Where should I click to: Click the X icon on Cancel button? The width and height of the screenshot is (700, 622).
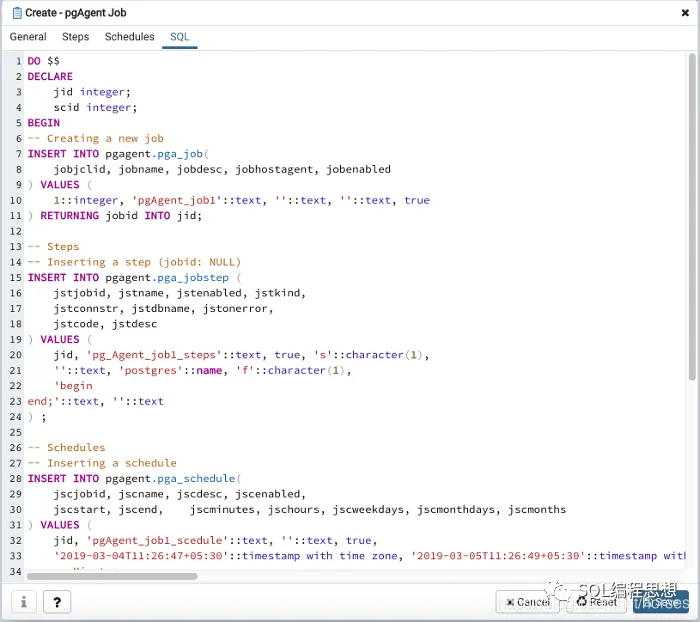[x=509, y=602]
